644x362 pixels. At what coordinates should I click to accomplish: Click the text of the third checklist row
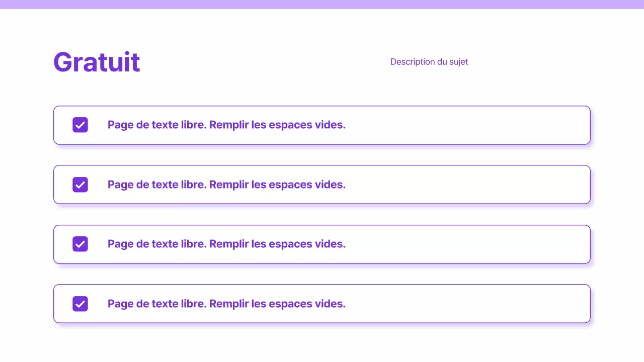[x=226, y=244]
